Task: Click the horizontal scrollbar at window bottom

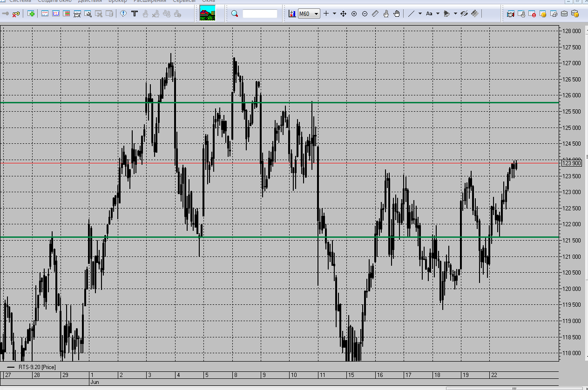Action: point(514,388)
